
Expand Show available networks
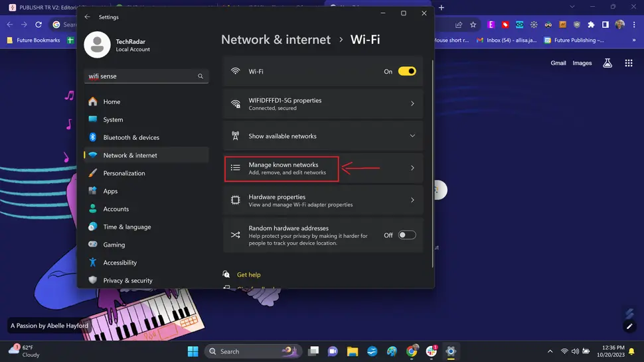point(412,136)
